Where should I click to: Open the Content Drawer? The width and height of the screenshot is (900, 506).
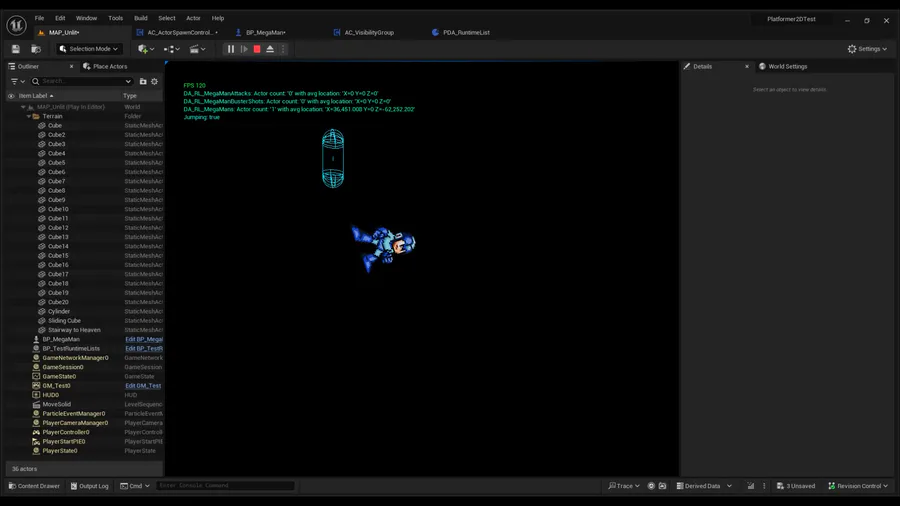point(34,486)
